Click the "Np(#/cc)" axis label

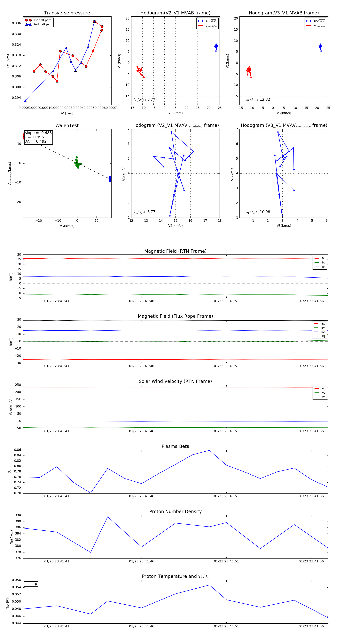pyautogui.click(x=11, y=537)
